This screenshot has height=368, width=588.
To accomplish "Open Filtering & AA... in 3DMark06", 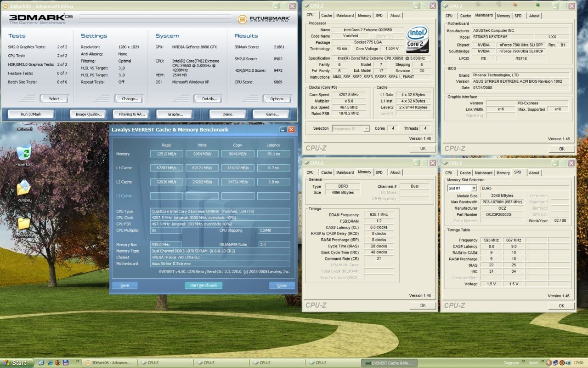I will click(x=131, y=114).
